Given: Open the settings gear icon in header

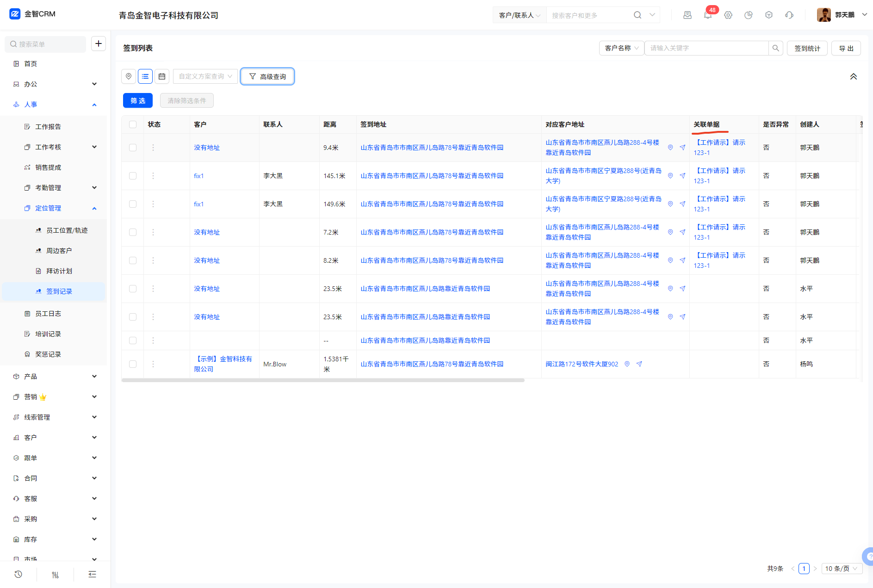Looking at the screenshot, I should (728, 15).
